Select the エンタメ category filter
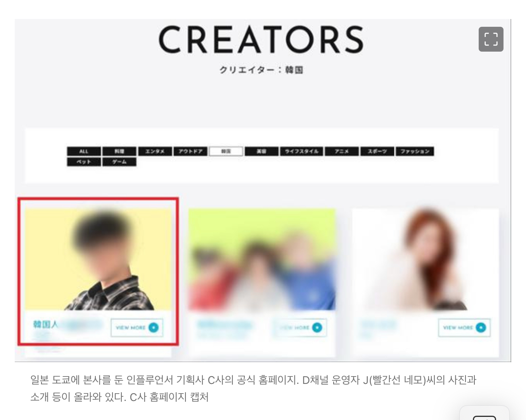This screenshot has height=420, width=526. click(x=155, y=151)
